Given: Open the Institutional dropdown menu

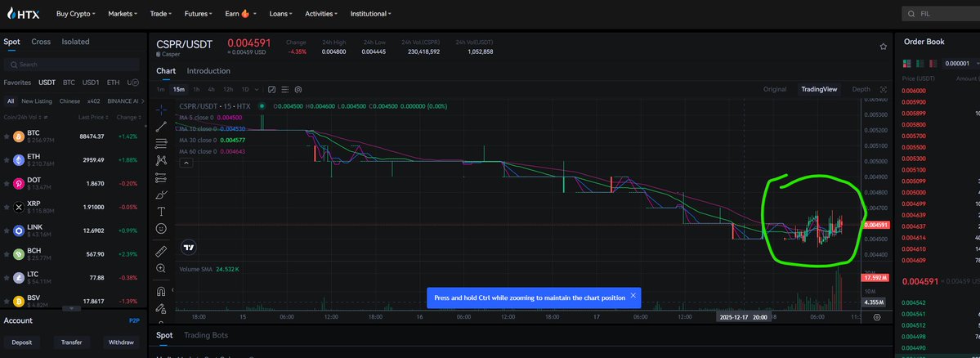Looking at the screenshot, I should pos(370,13).
